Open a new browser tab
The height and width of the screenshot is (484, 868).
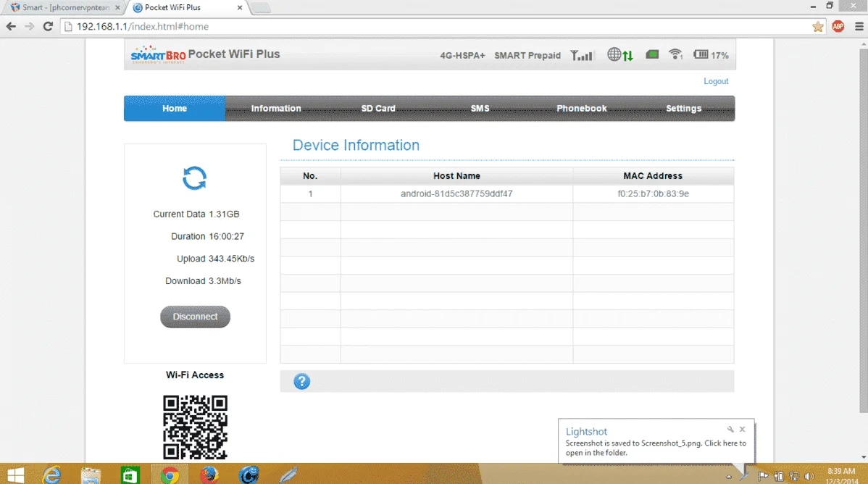click(260, 8)
